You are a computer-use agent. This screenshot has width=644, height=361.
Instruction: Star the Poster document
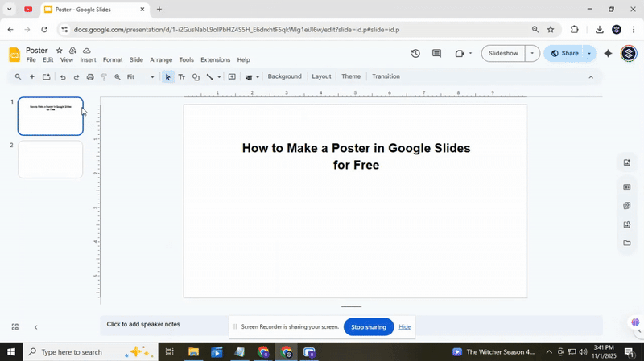[59, 51]
